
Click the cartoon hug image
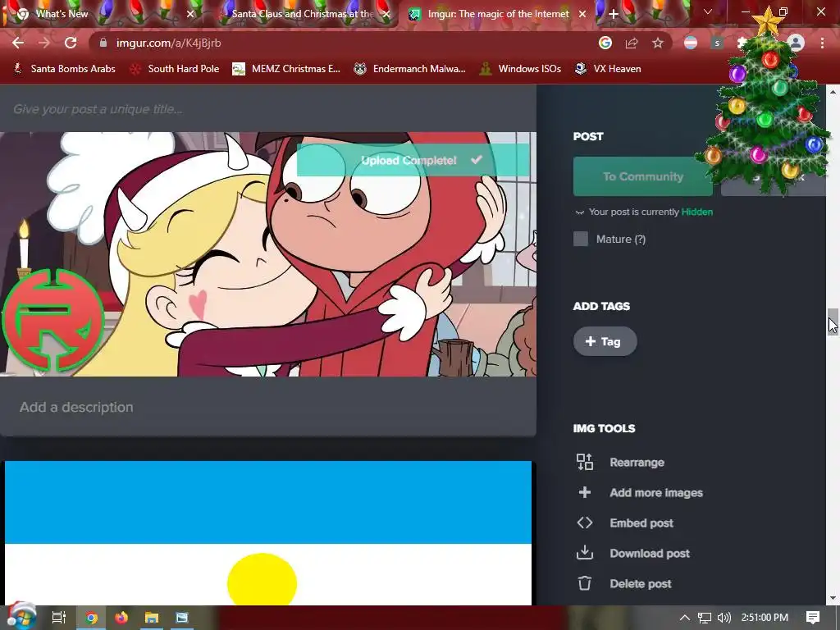coord(268,254)
